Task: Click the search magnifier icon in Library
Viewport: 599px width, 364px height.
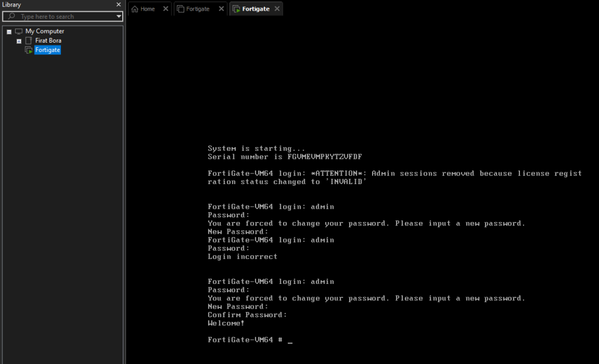Action: coord(12,16)
